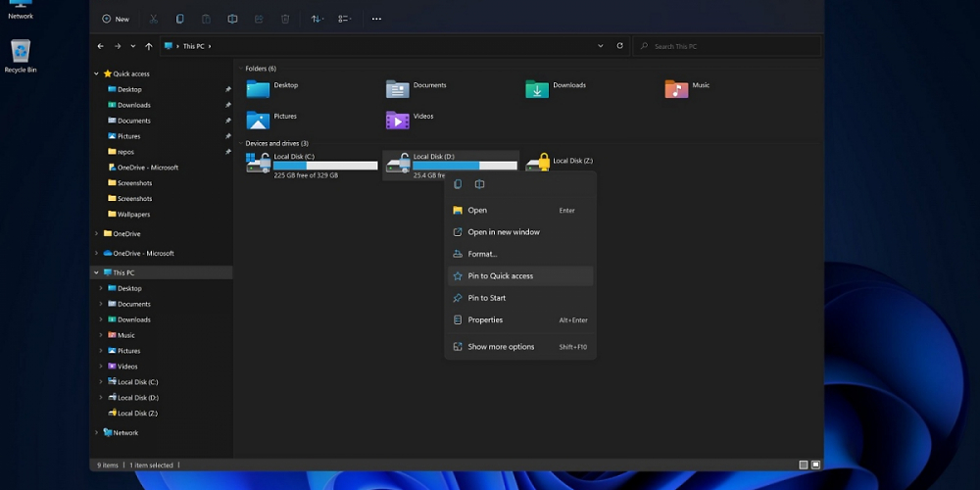Switch to details view in status bar
Image resolution: width=980 pixels, height=490 pixels.
tap(804, 465)
